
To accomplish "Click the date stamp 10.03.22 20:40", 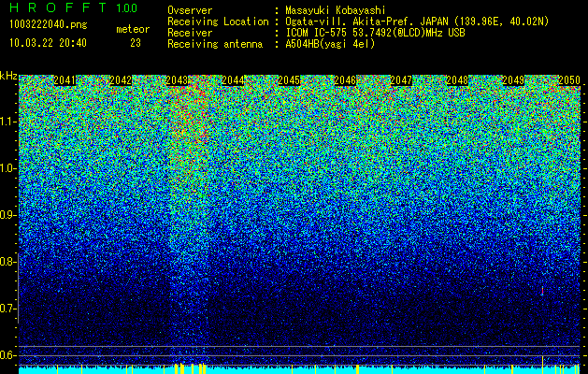I will coord(48,43).
